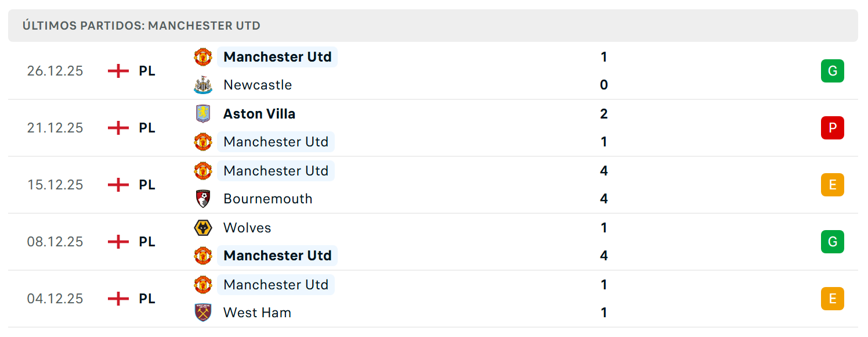868x337 pixels.
Task: Click green G badge for Wolves match
Action: [833, 242]
